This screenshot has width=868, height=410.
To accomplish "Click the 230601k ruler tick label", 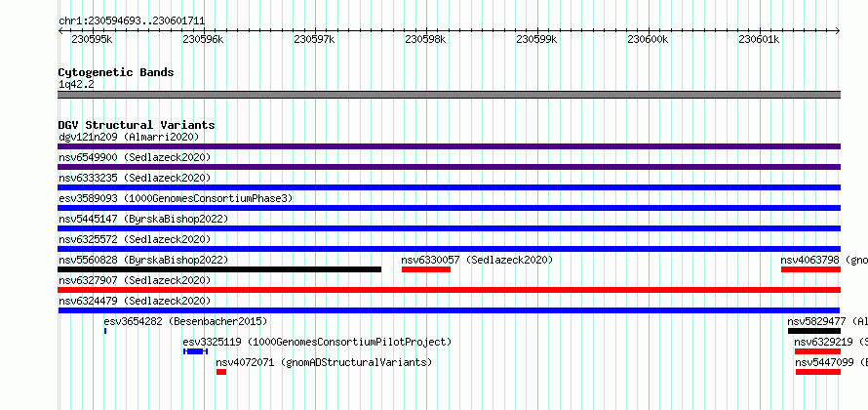I will pos(760,39).
